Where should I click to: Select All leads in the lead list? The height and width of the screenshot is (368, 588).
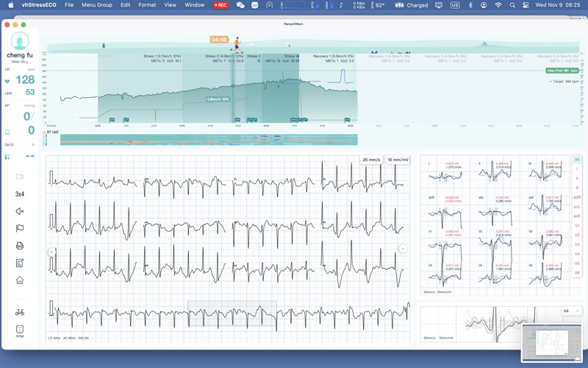[x=577, y=160]
